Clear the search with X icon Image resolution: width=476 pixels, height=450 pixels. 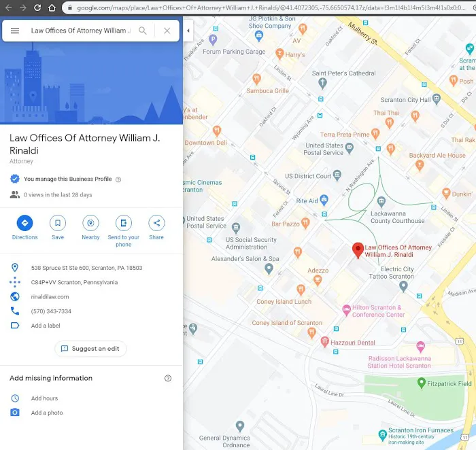pyautogui.click(x=167, y=31)
